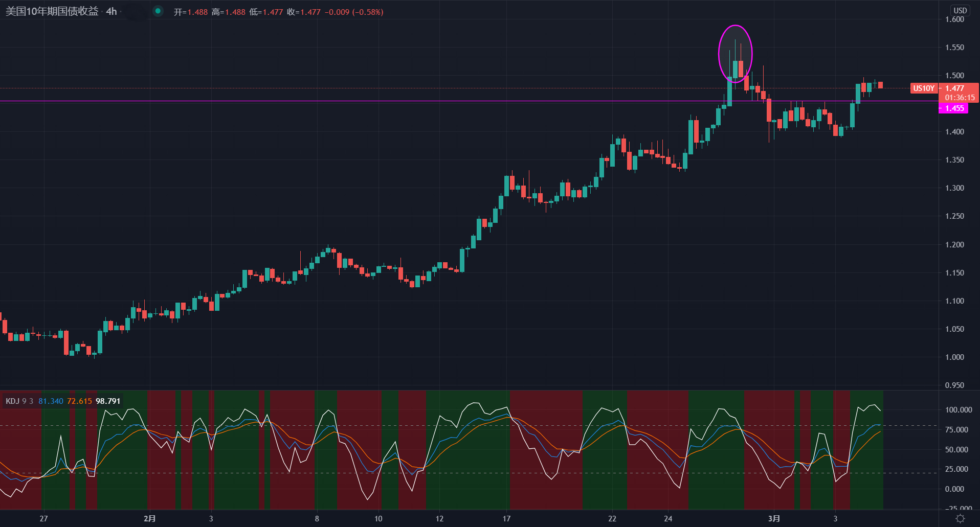Screen dimensions: 980x527
Task: Click the 1.300 price scale label
Action: pyautogui.click(x=954, y=188)
